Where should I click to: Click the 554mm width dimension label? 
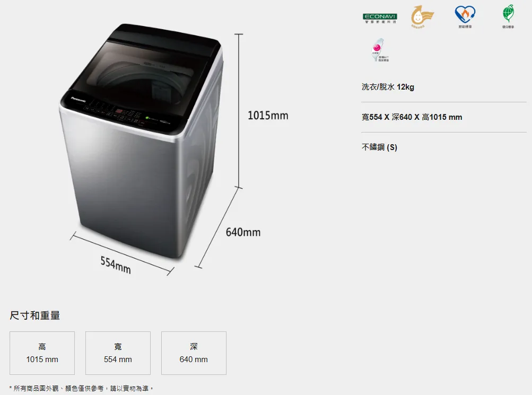pos(116,265)
